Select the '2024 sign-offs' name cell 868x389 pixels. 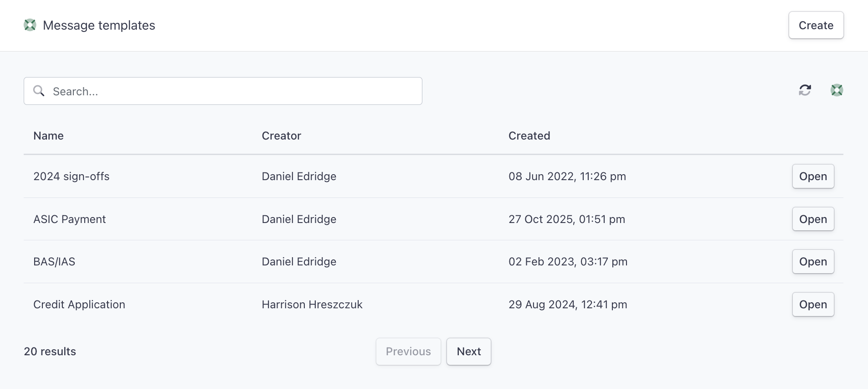(72, 176)
